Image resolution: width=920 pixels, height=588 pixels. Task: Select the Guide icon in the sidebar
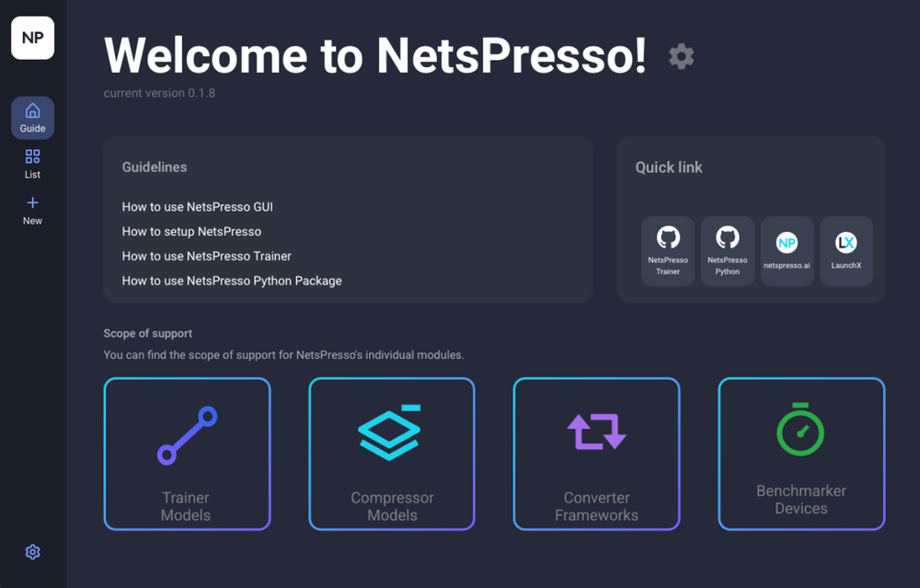(x=32, y=117)
